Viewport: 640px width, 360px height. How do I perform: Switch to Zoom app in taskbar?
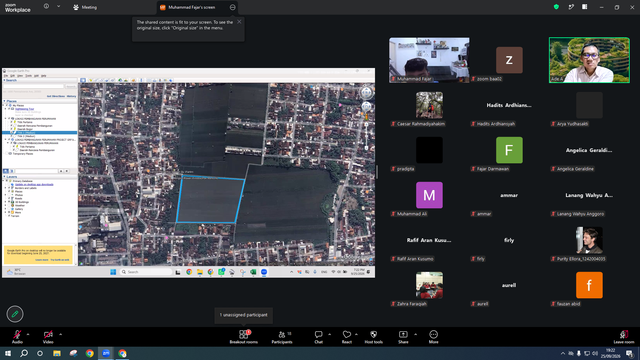tap(106, 353)
